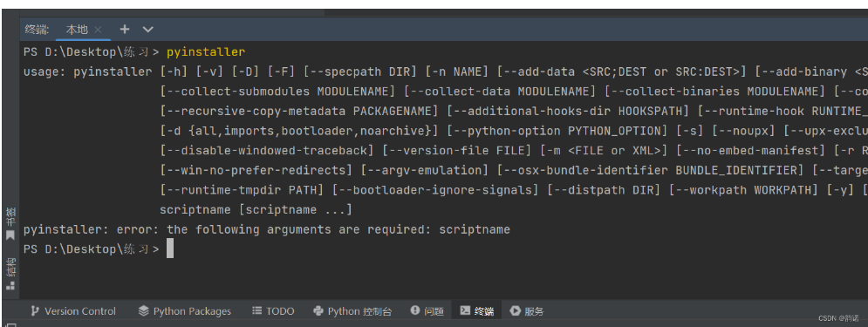This screenshot has height=327, width=868.
Task: Open the terminal tabs dropdown chevron
Action: [147, 30]
